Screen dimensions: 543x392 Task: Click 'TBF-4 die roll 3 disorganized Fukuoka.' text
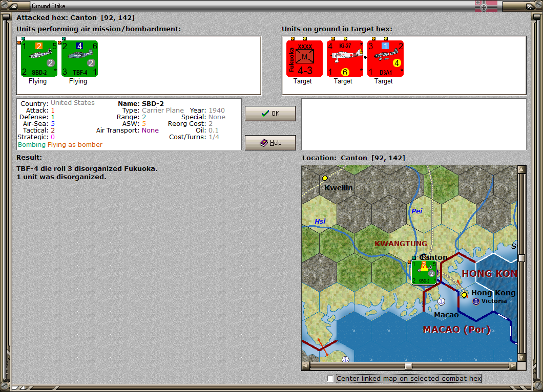(87, 168)
